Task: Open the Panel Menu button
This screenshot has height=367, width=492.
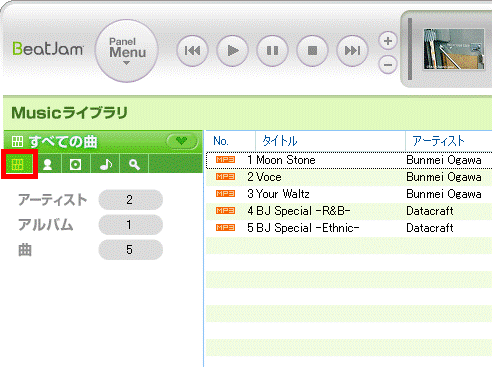Action: click(x=127, y=51)
